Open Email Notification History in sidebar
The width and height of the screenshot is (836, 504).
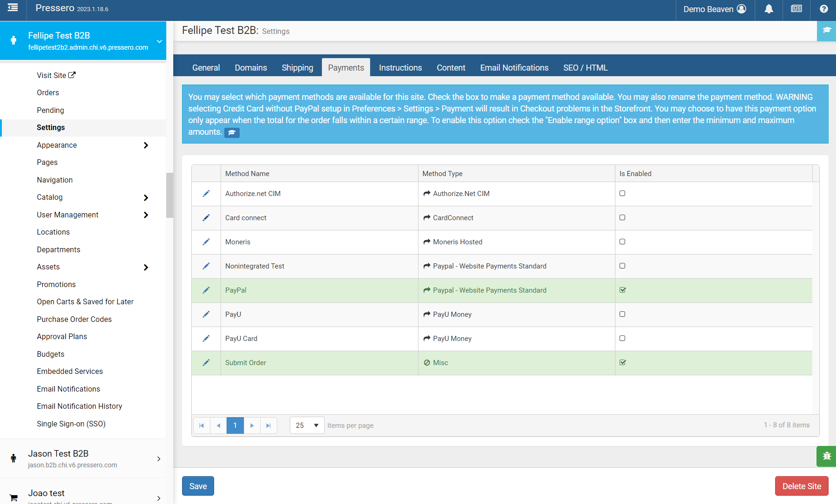pos(79,406)
